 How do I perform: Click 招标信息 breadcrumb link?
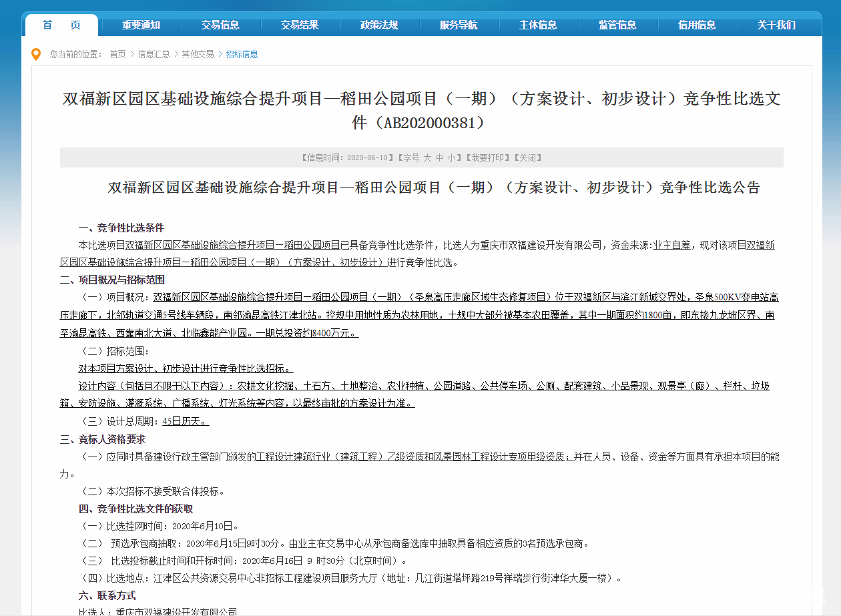242,54
